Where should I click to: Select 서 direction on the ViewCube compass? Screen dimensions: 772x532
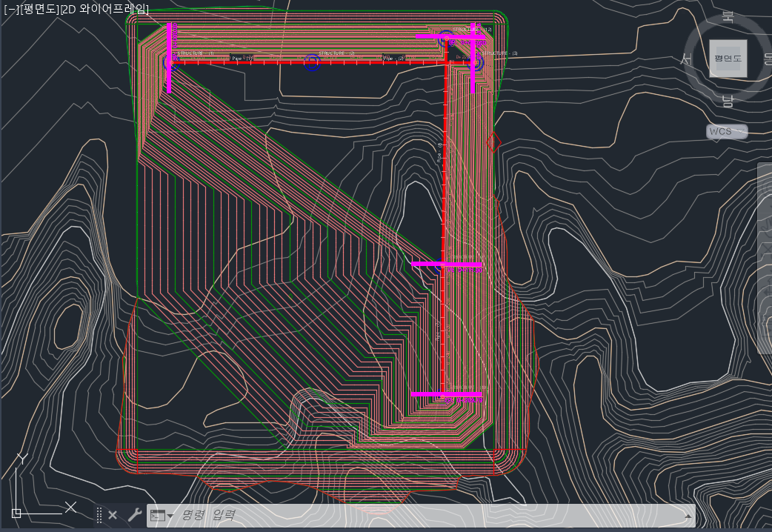687,59
